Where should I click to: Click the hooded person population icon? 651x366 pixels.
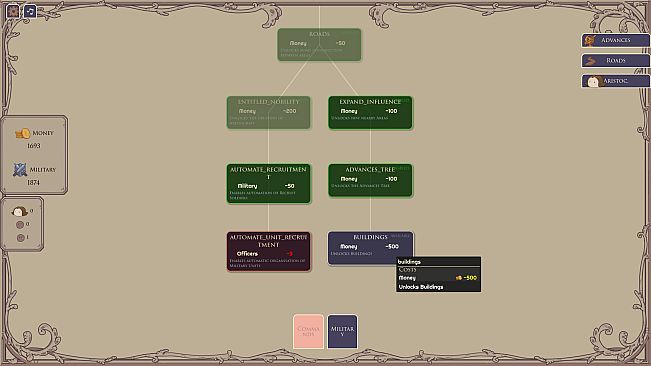[x=19, y=212]
